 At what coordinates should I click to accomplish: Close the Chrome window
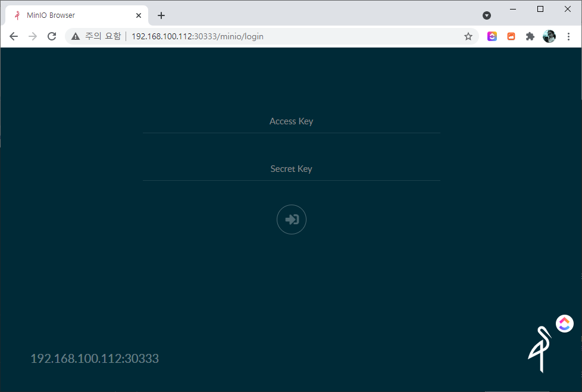coord(568,9)
